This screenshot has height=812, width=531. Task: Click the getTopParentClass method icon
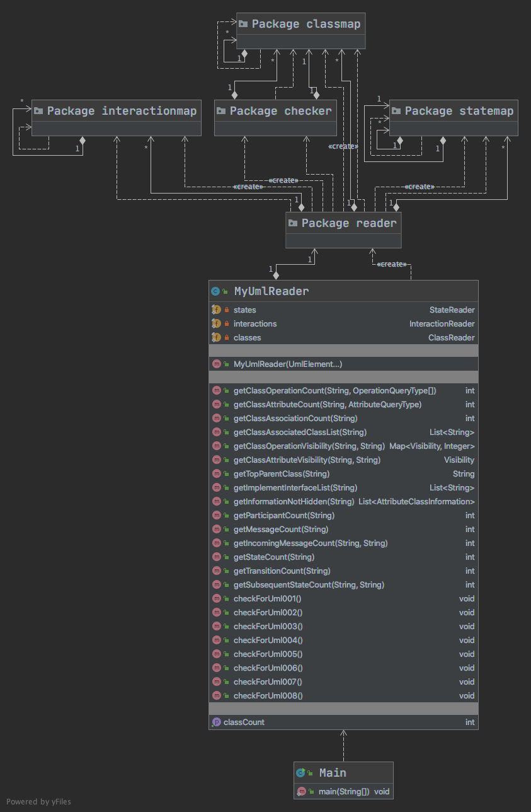point(217,473)
